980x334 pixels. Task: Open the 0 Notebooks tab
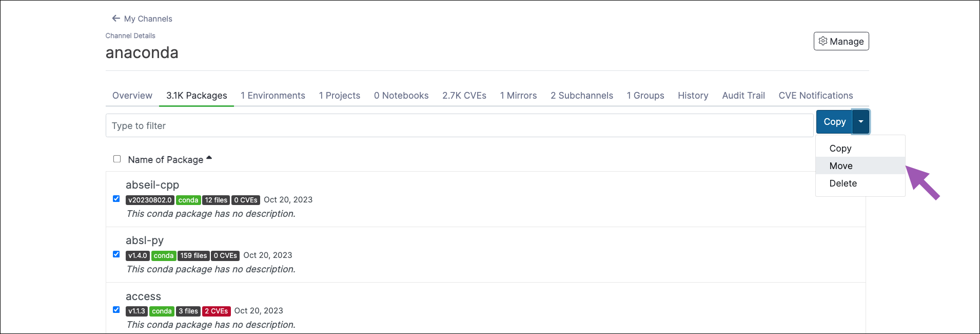click(401, 96)
